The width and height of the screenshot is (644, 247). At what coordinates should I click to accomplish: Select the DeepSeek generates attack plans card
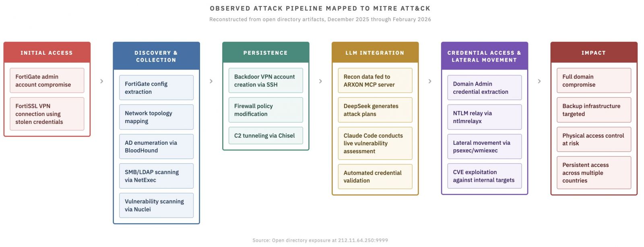click(x=375, y=110)
